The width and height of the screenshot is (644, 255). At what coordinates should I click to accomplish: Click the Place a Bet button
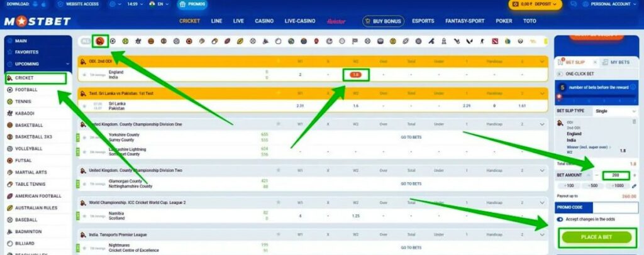click(x=597, y=237)
